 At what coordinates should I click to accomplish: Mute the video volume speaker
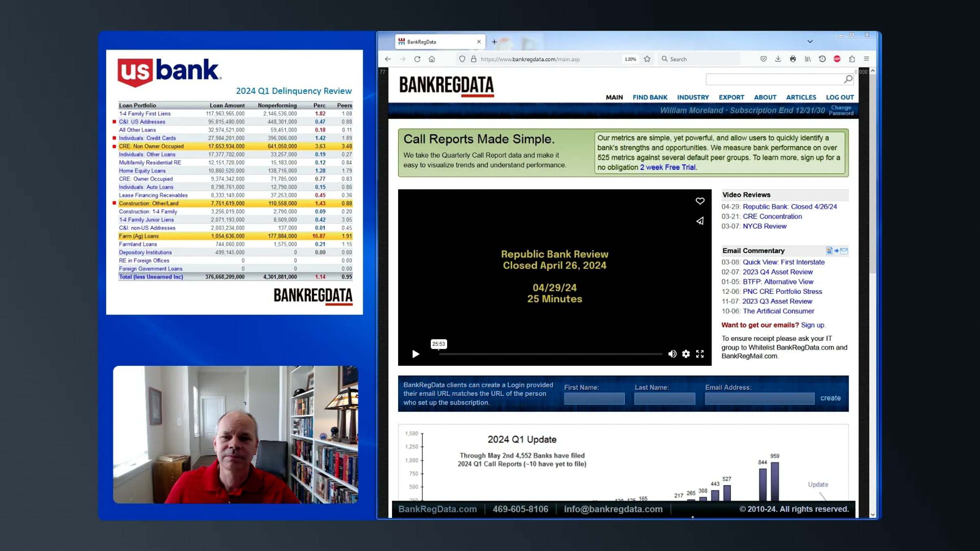(672, 354)
